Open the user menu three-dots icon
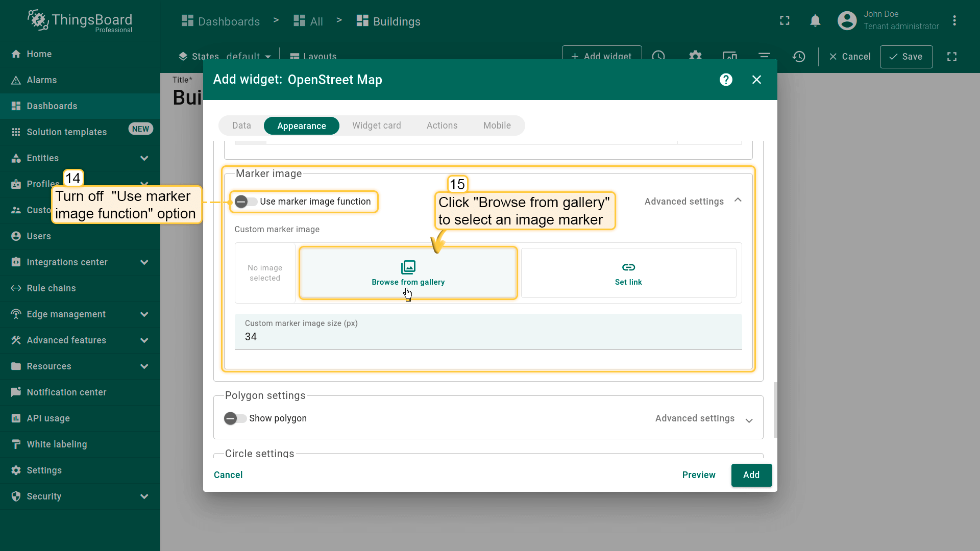 [954, 20]
